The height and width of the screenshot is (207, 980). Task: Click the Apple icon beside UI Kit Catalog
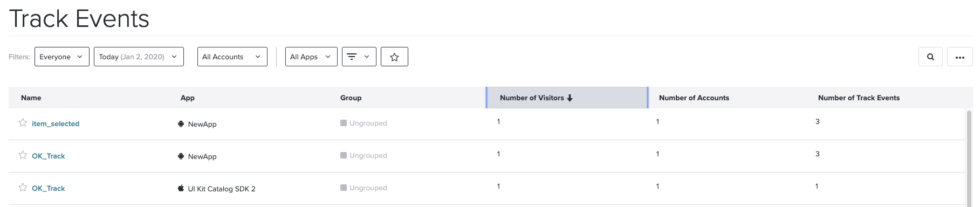tap(181, 189)
